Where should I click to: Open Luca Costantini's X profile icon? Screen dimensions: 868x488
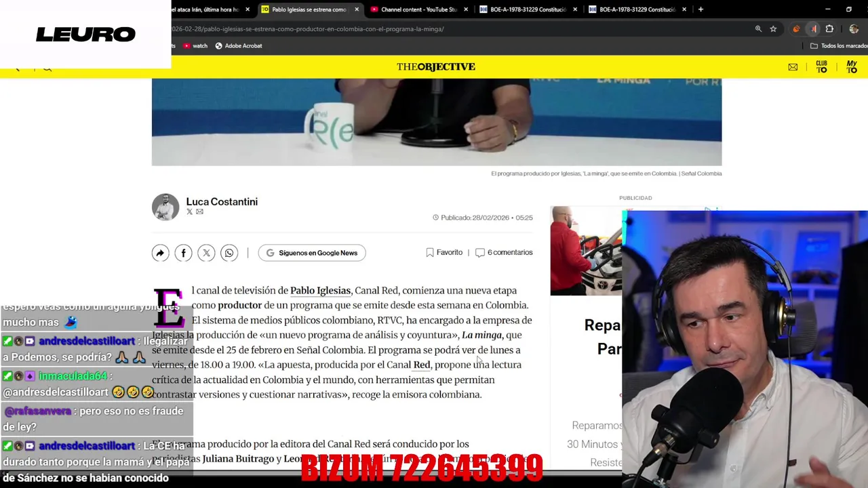[x=190, y=212]
